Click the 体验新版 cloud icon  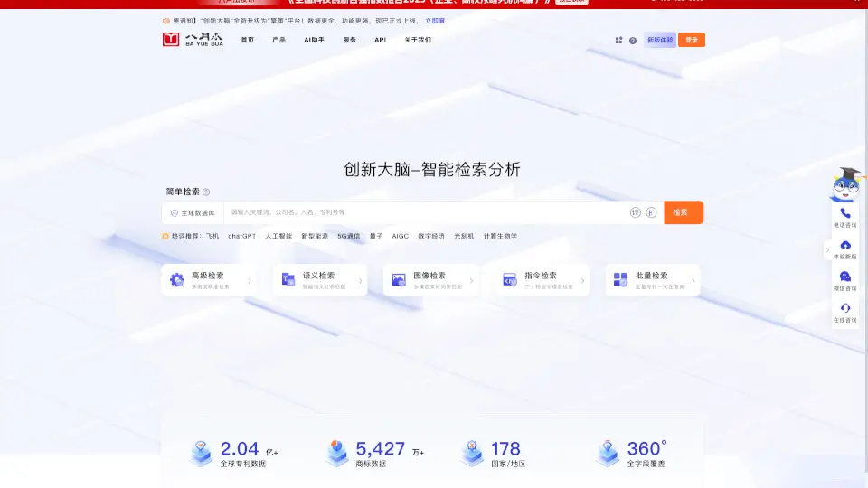(x=845, y=245)
